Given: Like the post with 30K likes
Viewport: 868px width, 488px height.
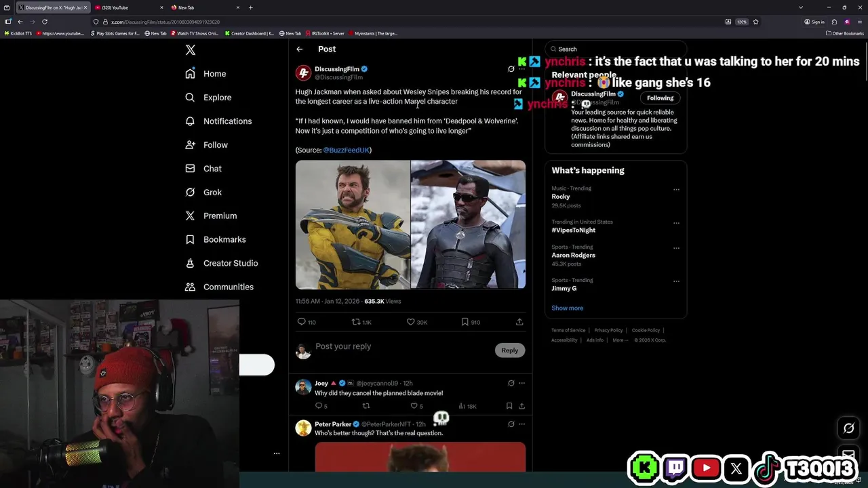Looking at the screenshot, I should (x=416, y=322).
